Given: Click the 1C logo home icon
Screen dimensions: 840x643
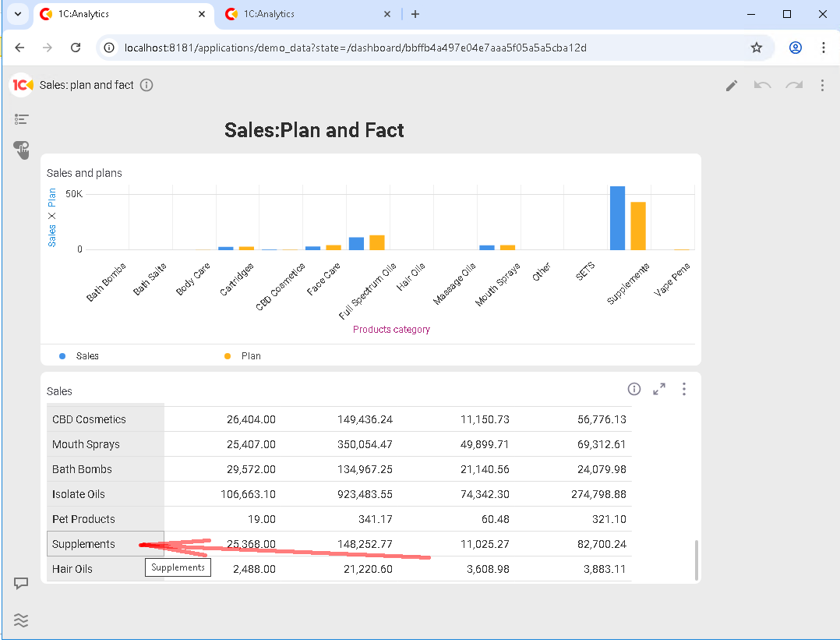Looking at the screenshot, I should point(22,85).
